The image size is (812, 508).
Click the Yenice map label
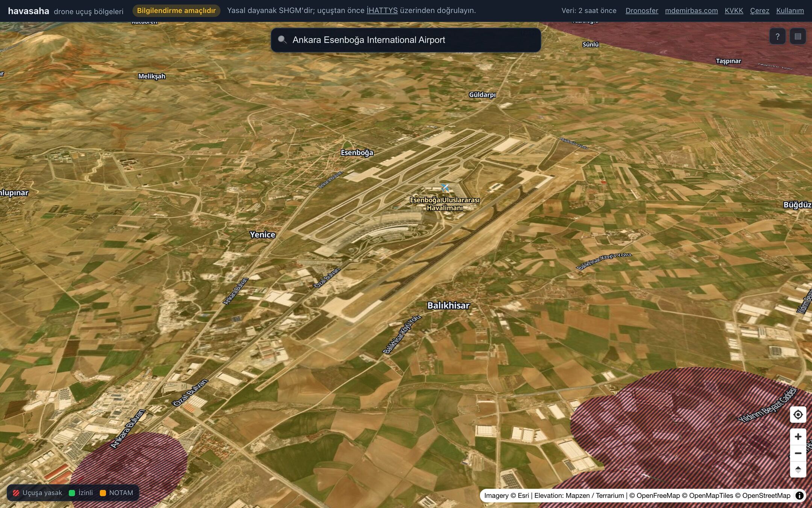point(263,235)
